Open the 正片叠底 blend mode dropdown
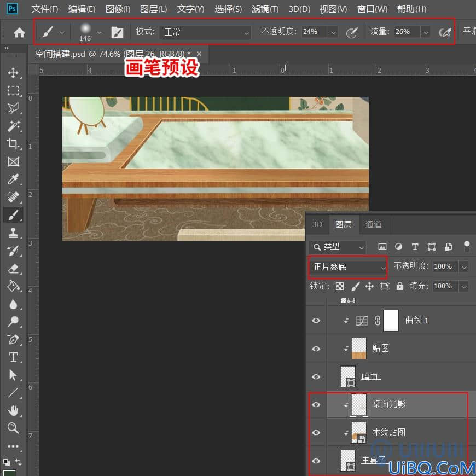Image resolution: width=476 pixels, height=476 pixels. pyautogui.click(x=348, y=267)
